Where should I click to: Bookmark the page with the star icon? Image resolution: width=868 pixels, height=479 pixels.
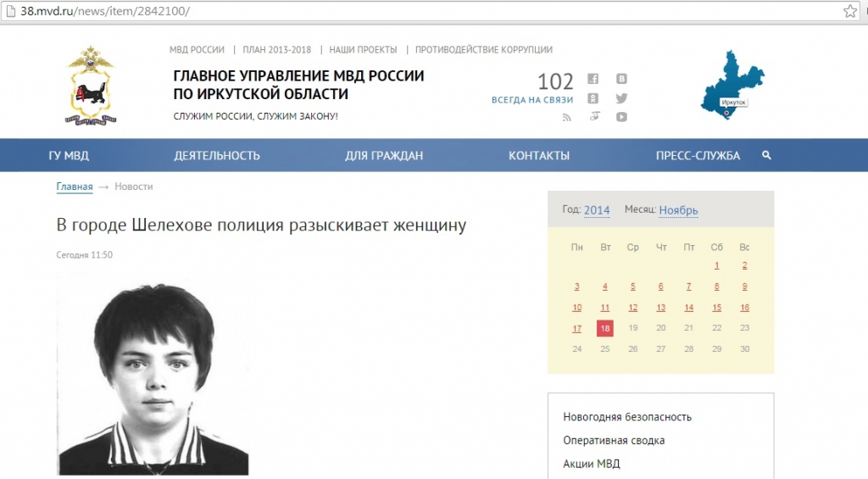pos(850,11)
